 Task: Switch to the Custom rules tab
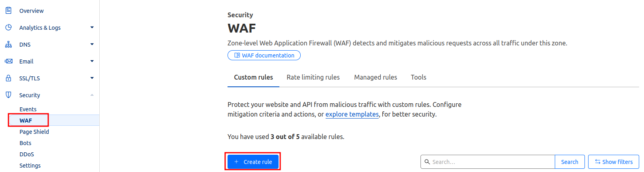pyautogui.click(x=253, y=77)
